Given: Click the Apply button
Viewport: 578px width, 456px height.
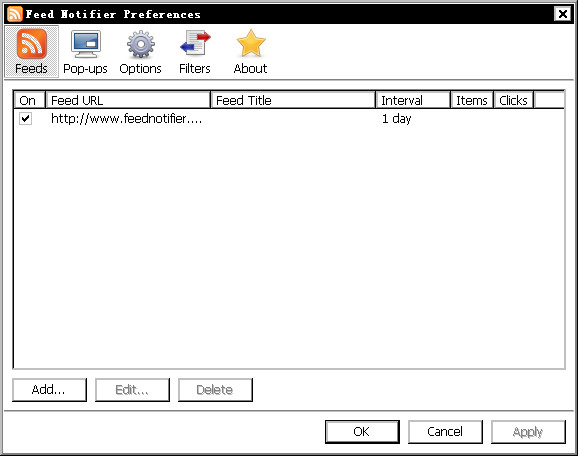Looking at the screenshot, I should click(x=528, y=432).
